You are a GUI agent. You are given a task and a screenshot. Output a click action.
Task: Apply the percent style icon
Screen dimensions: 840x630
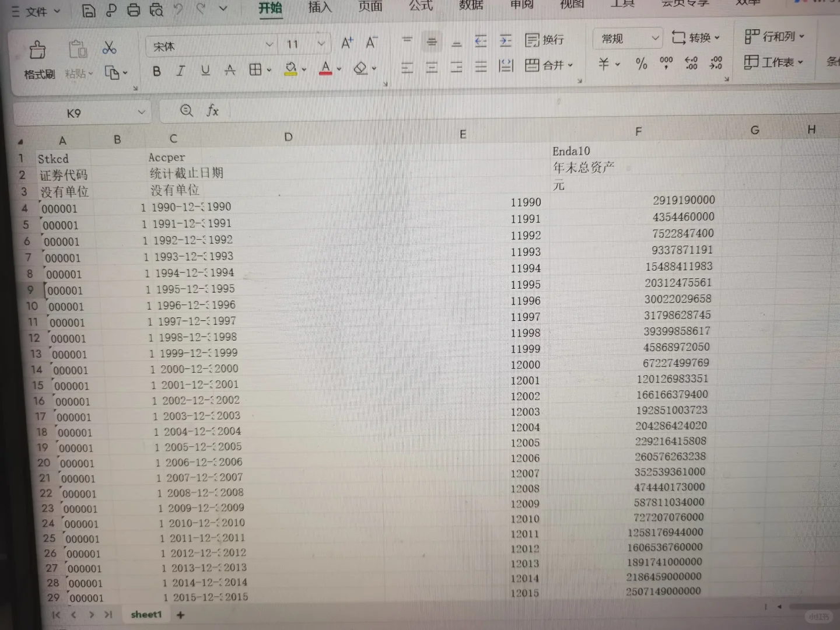(x=641, y=65)
